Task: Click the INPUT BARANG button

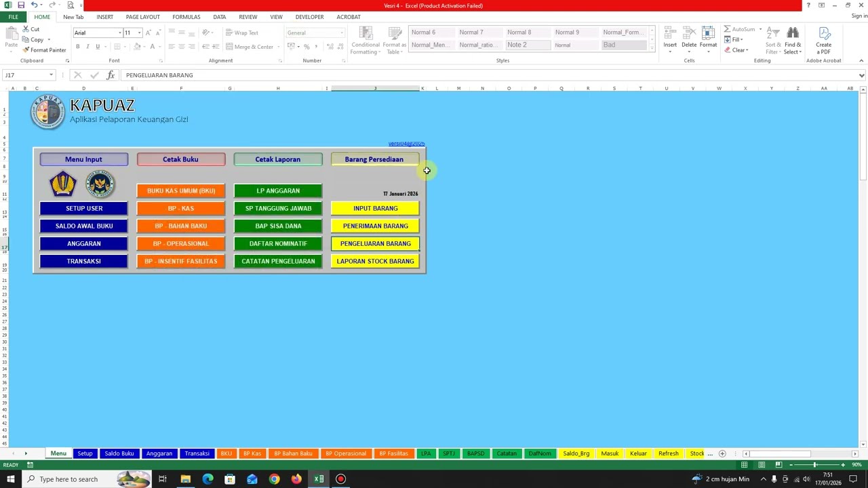Action: pos(375,208)
